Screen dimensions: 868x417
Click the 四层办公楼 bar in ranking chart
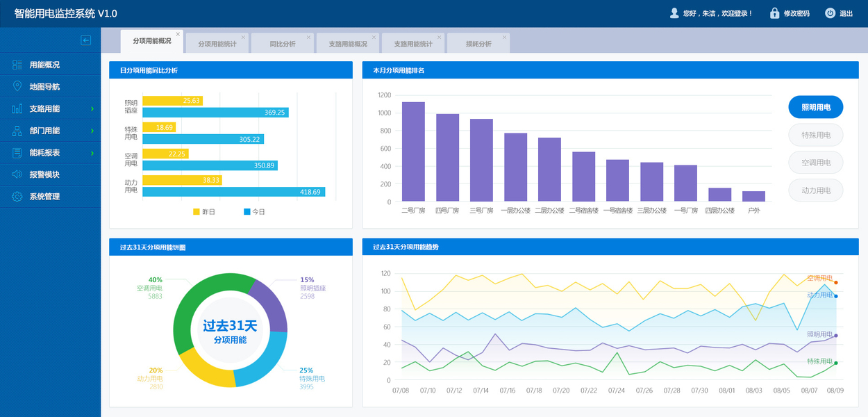(x=719, y=195)
